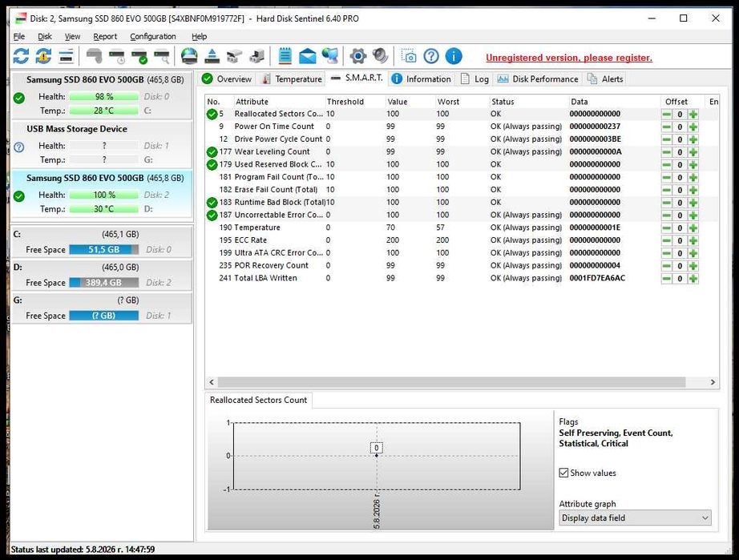Click the Unregistered version, please register link

(569, 58)
